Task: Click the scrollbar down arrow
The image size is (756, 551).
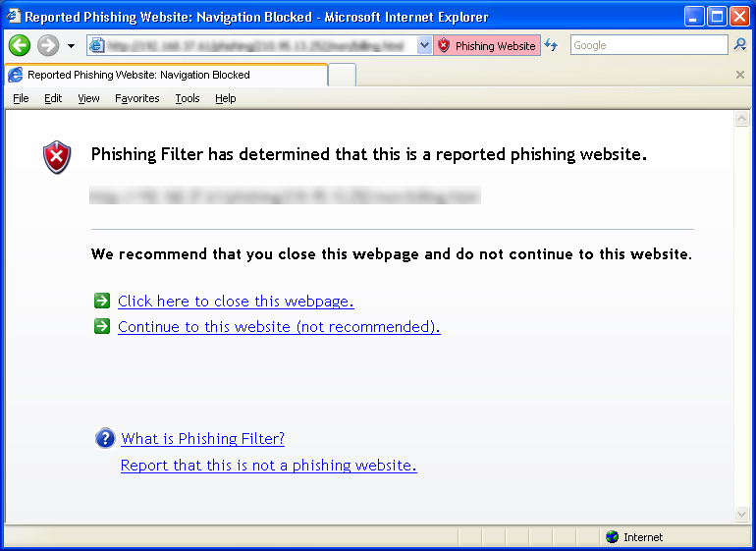Action: point(741,514)
